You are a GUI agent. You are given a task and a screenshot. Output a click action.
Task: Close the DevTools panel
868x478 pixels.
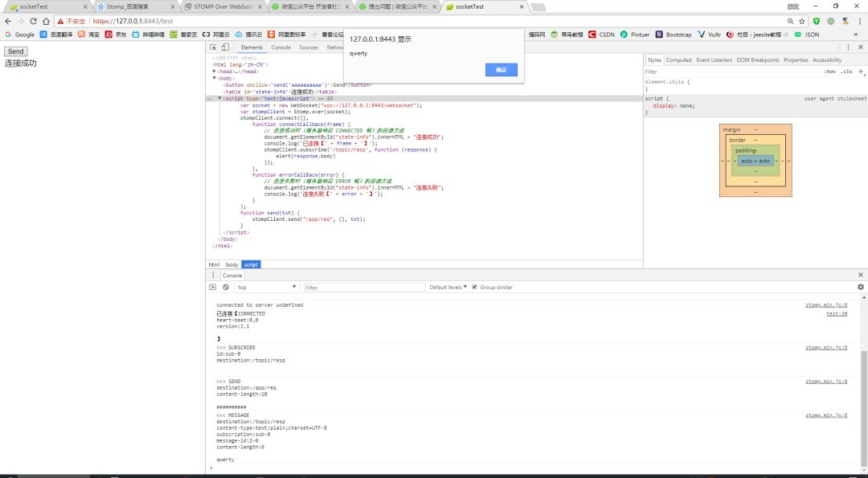[x=860, y=47]
